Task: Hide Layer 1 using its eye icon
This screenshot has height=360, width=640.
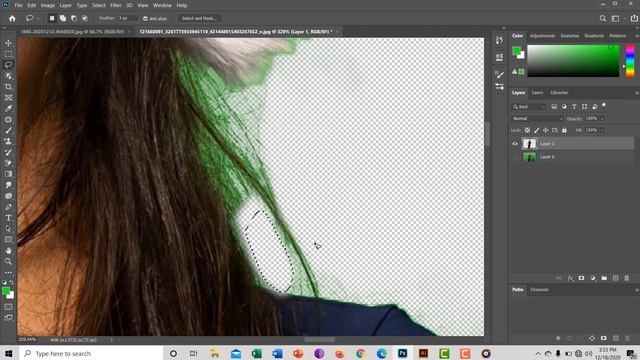Action: point(515,144)
